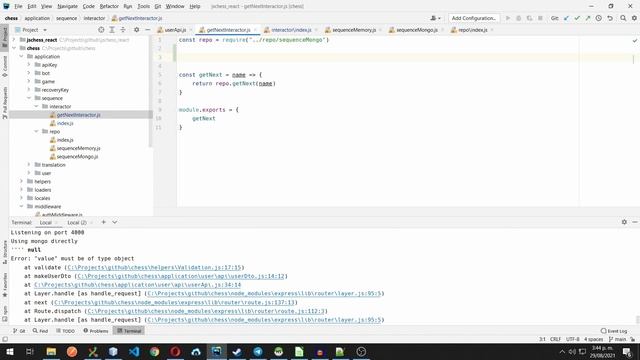640x360 pixels.
Task: Click the Stop square icon
Action: tap(540, 18)
